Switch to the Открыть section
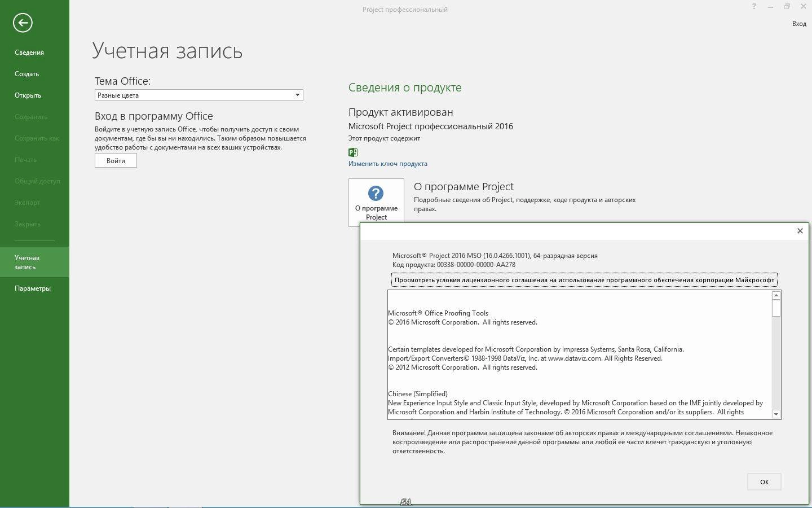Screen dimensions: 812x508 click(27, 95)
